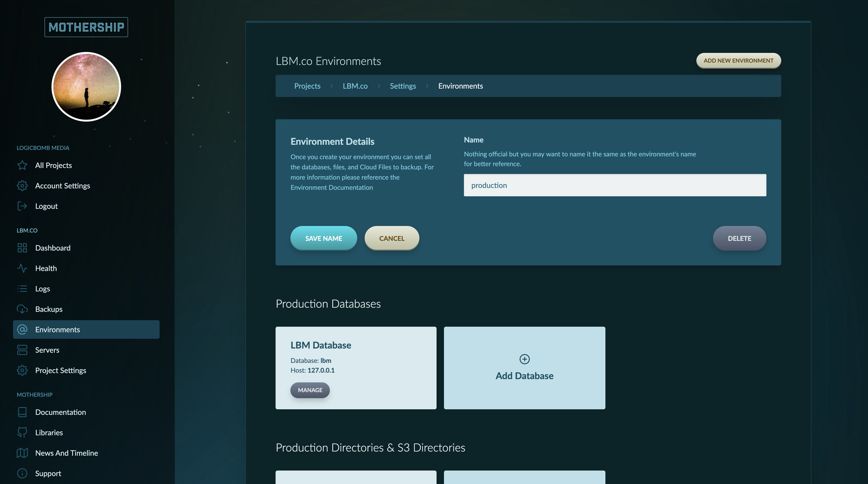
Task: Open Project Settings in the sidebar
Action: pos(86,370)
